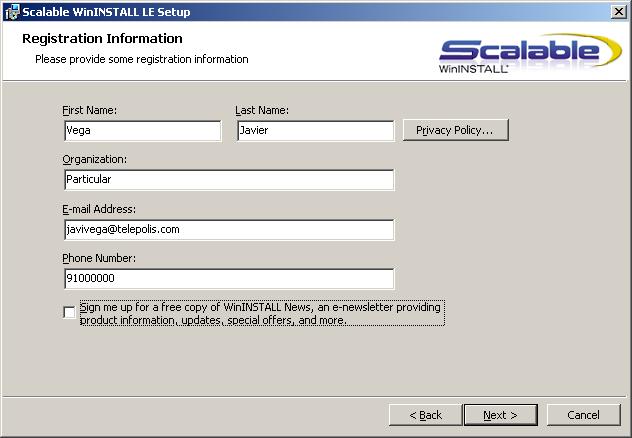Image resolution: width=632 pixels, height=438 pixels.
Task: Click the First Name label
Action: pos(89,109)
